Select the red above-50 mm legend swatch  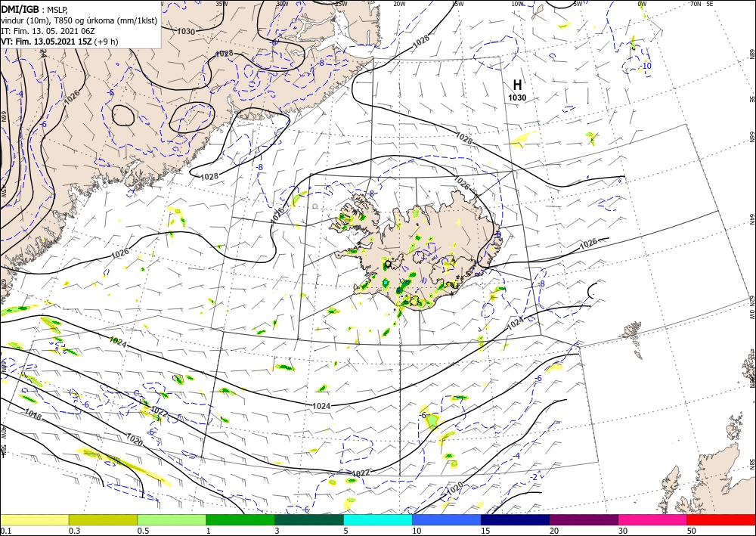pos(721,519)
